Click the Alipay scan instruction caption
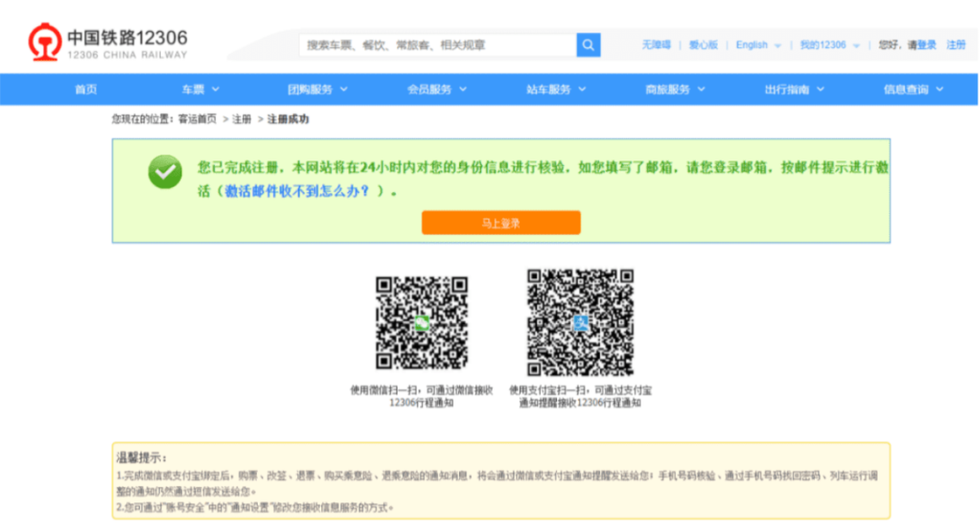 (x=580, y=396)
